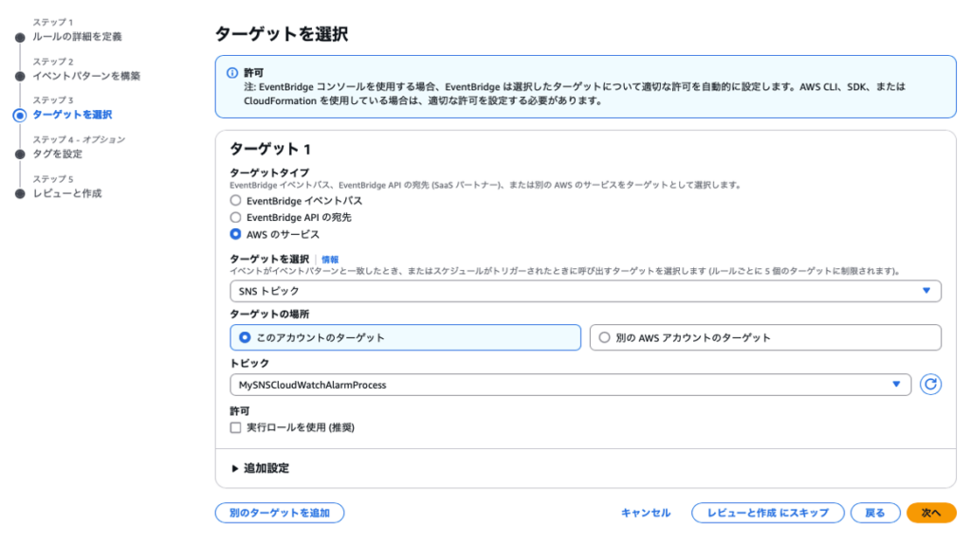Click the info icon in permission notice
Screen dimensions: 971x560
click(232, 72)
